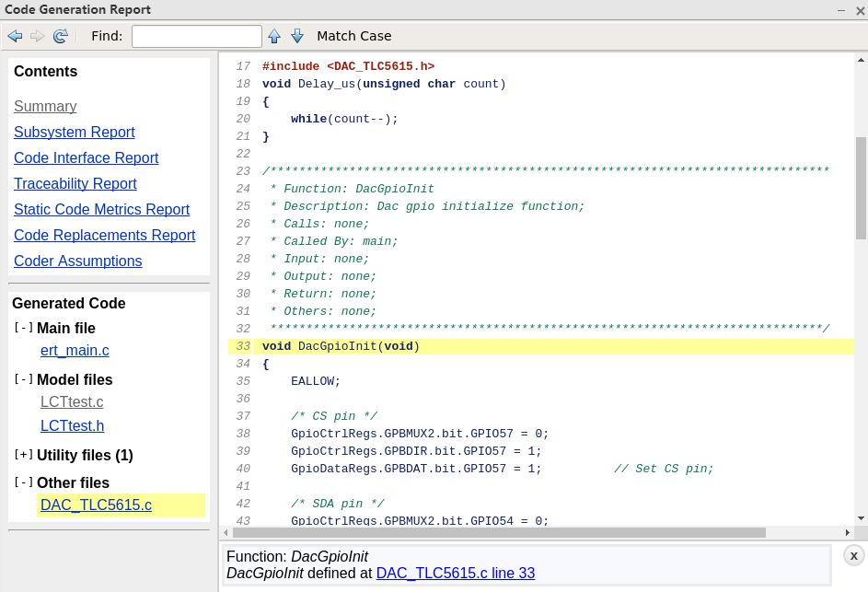
Task: Click the scroll right arrow below code
Action: pos(848,532)
